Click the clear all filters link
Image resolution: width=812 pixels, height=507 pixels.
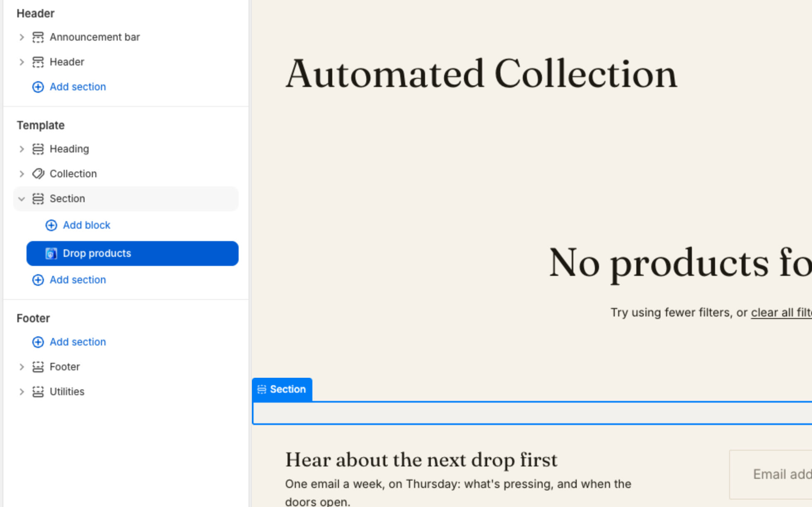pyautogui.click(x=781, y=313)
